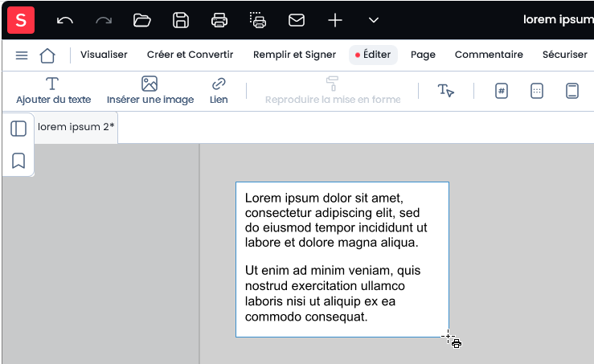Screen dimensions: 594x364
Task: Expand the quick access toolbar chevron
Action: coord(374,20)
